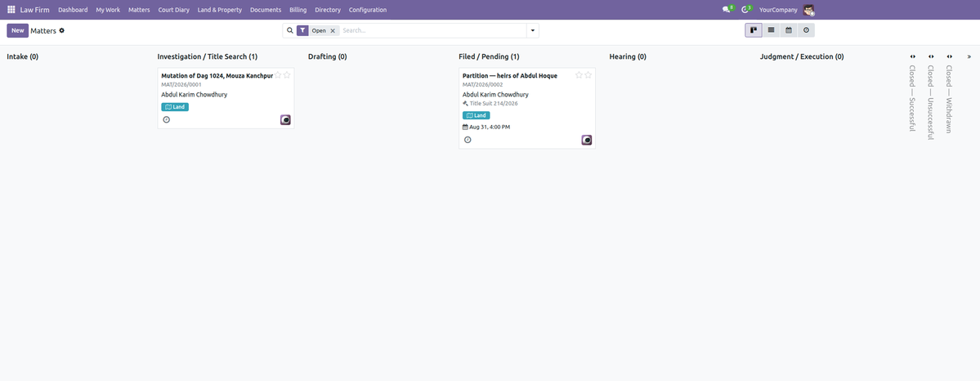
Task: Click Title Suit 214/2026 text
Action: tap(494, 103)
